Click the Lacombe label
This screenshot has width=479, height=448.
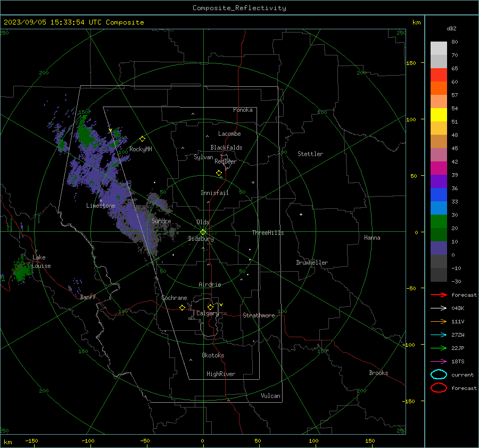pos(229,134)
